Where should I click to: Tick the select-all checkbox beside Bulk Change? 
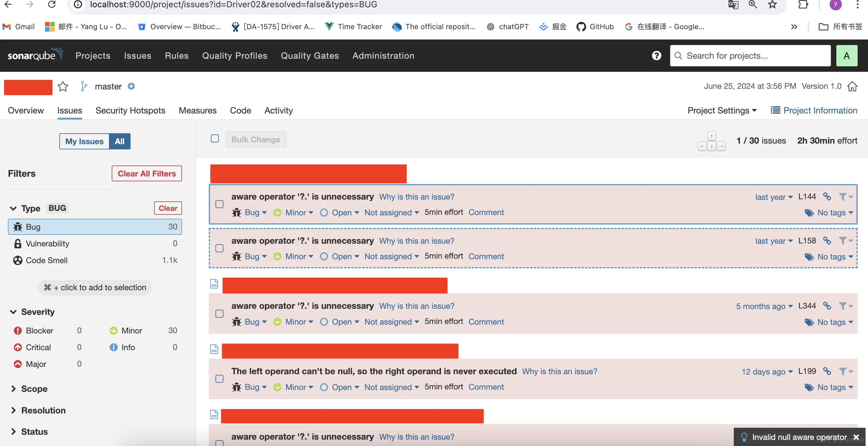point(215,139)
